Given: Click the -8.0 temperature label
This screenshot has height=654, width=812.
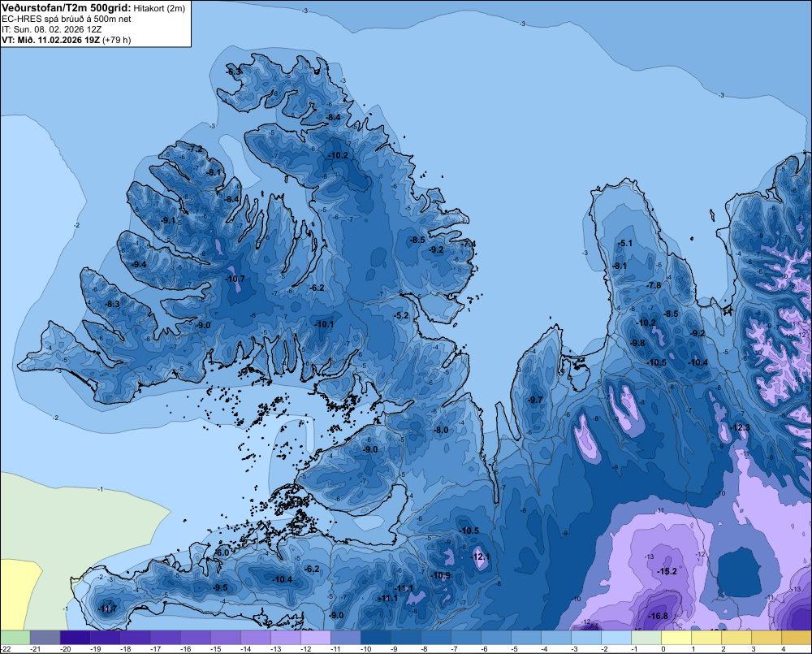Looking at the screenshot, I should click(441, 430).
